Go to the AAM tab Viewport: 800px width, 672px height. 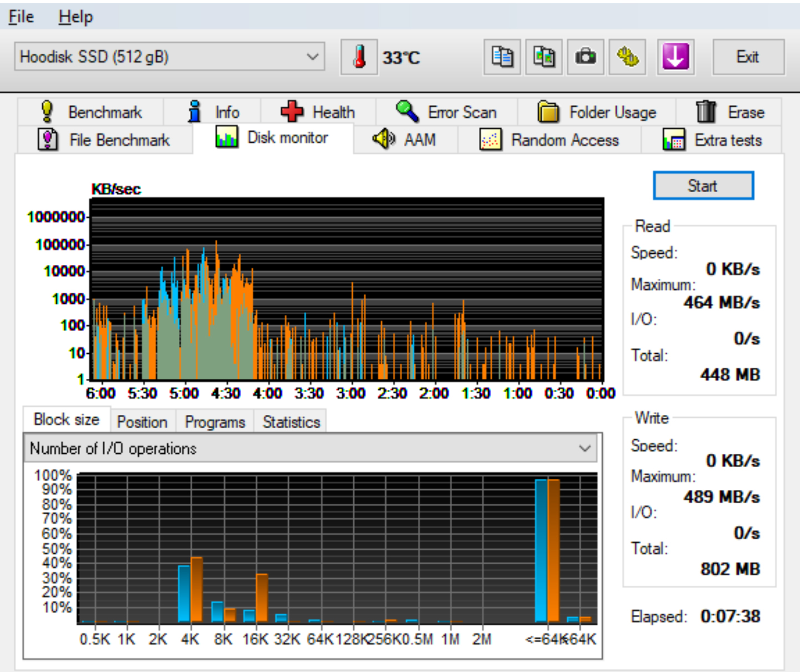406,139
